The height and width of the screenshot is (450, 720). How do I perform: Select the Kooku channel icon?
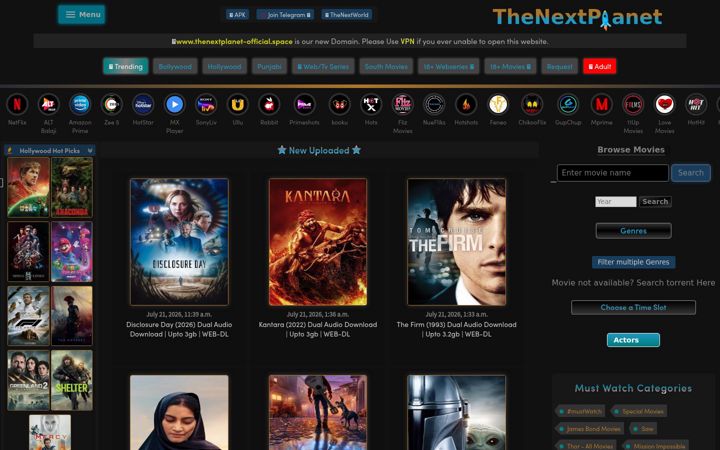pyautogui.click(x=340, y=104)
